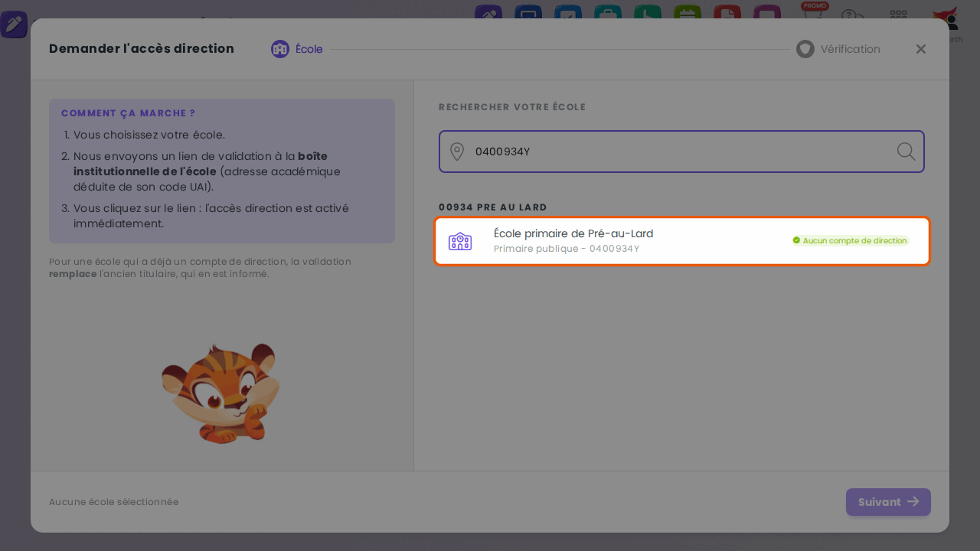Click the COMMENT ÇA MARCHE ? heading

pyautogui.click(x=129, y=113)
